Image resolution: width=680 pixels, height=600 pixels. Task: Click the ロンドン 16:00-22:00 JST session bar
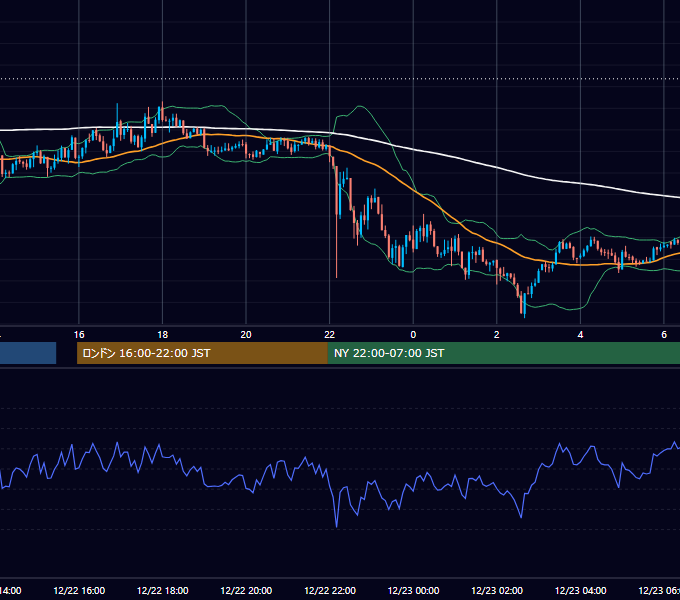point(202,353)
